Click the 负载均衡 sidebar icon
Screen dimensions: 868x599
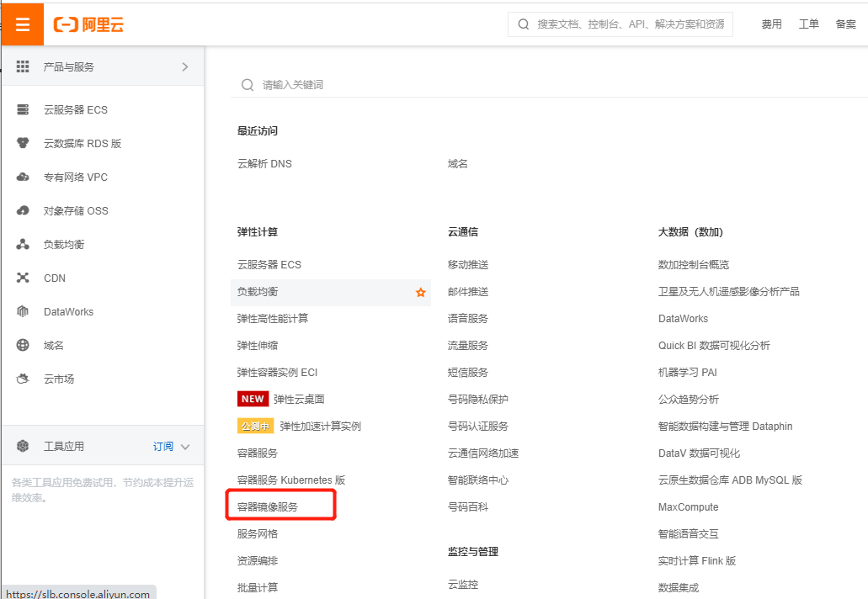23,244
